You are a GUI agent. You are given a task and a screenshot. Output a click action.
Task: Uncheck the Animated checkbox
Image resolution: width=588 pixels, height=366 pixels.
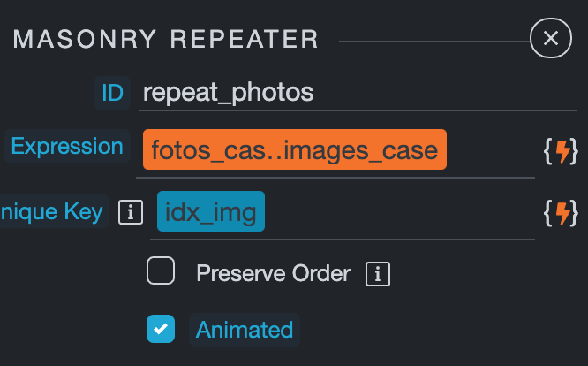(x=161, y=329)
